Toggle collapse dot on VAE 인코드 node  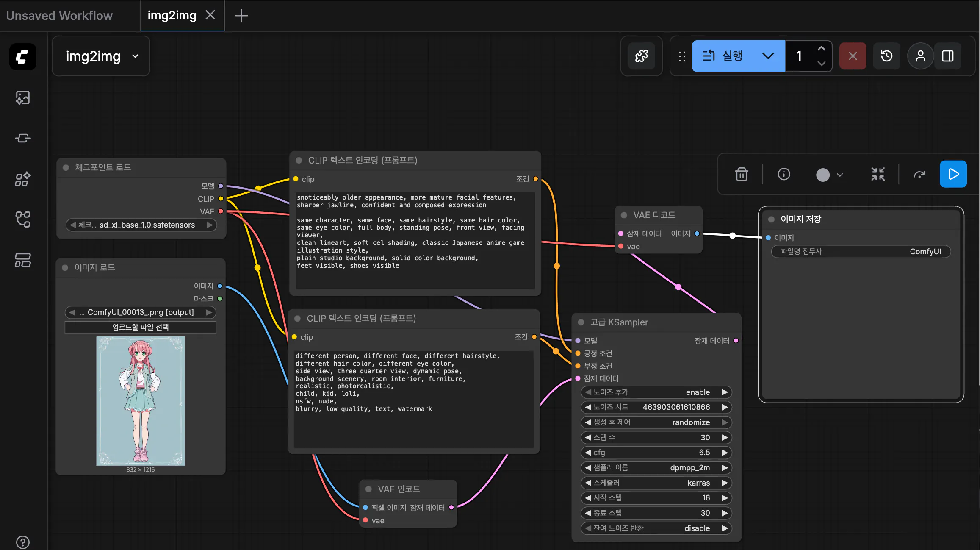click(x=368, y=489)
